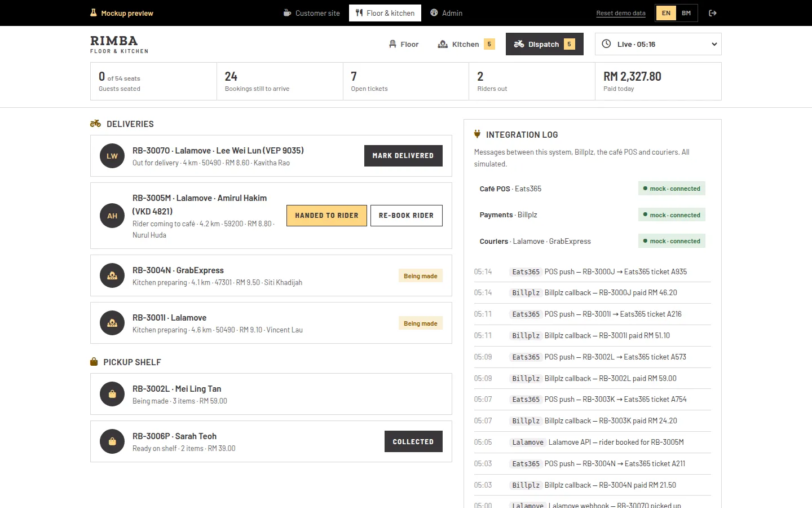Mark RB-3007O as delivered
The image size is (812, 508).
tap(403, 156)
